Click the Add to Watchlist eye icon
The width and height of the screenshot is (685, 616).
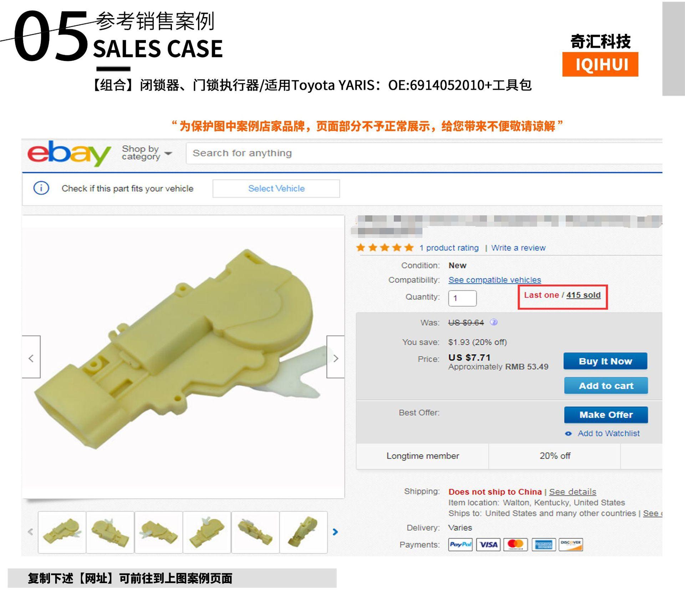[569, 434]
